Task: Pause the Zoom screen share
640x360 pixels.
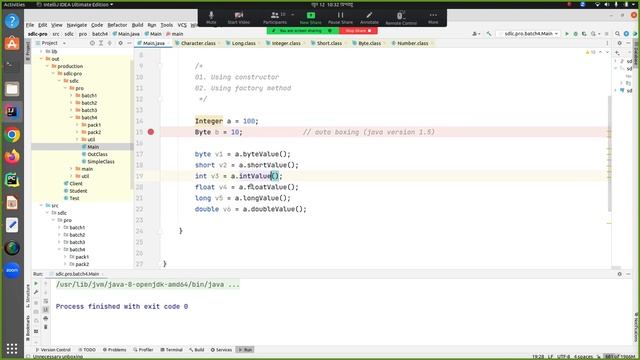Action: (340, 18)
